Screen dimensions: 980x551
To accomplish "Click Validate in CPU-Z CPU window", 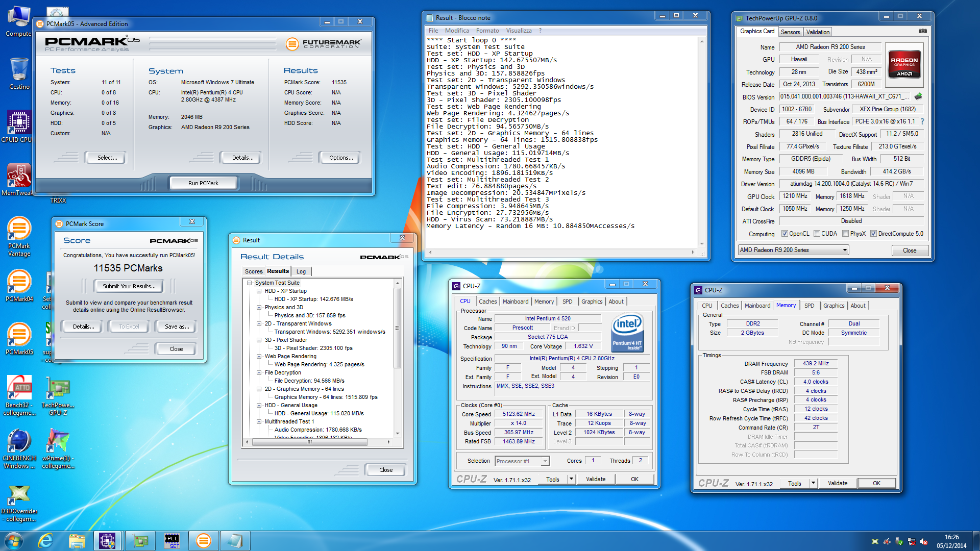I will [x=596, y=479].
